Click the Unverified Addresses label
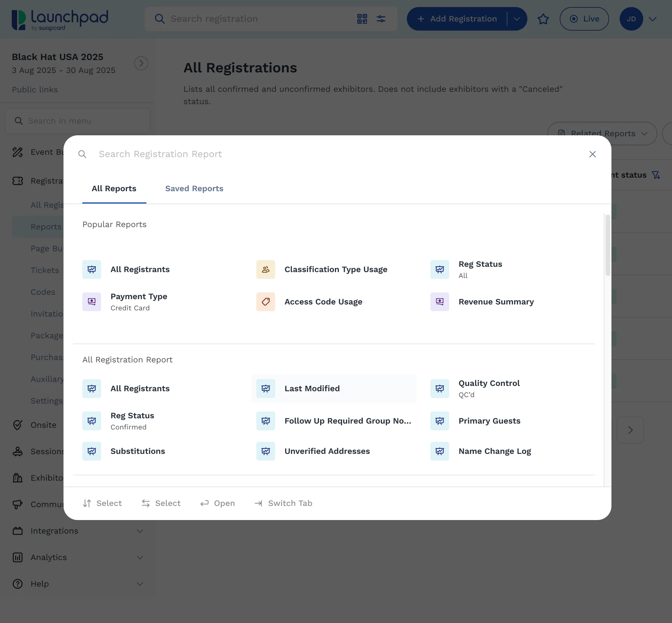 pos(327,451)
